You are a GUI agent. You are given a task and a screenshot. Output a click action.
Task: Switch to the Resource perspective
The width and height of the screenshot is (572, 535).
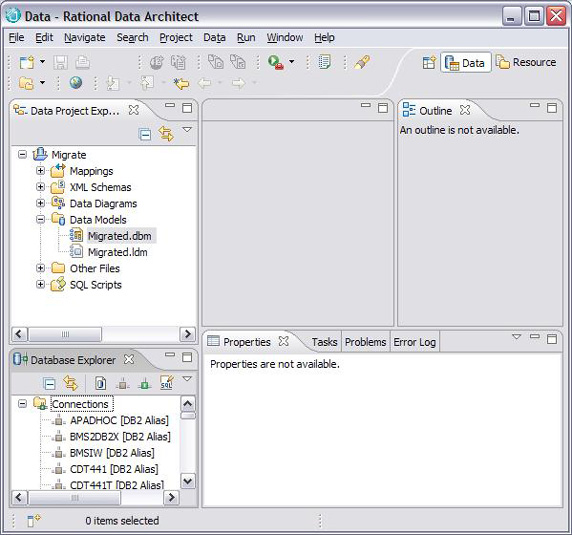[526, 62]
